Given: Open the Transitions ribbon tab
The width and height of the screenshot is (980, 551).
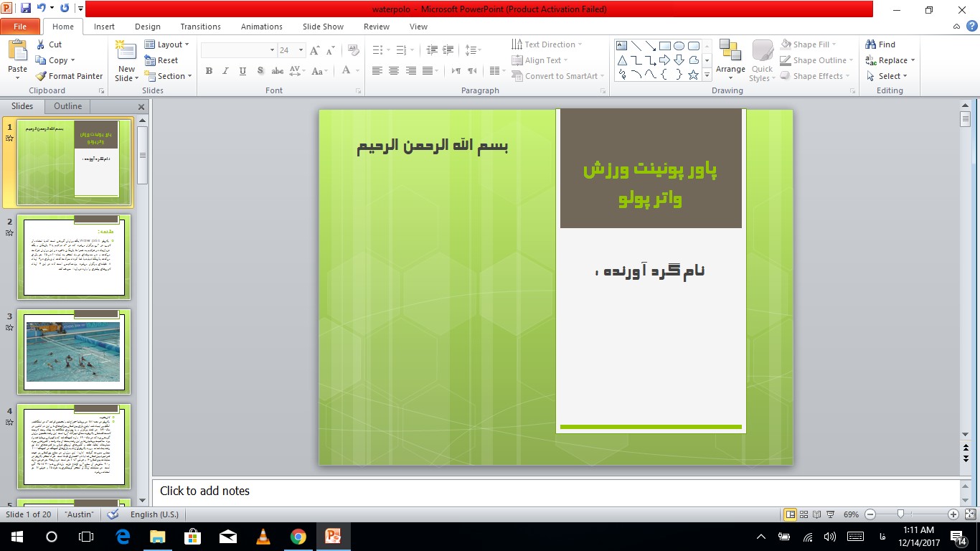Looking at the screenshot, I should click(x=200, y=27).
